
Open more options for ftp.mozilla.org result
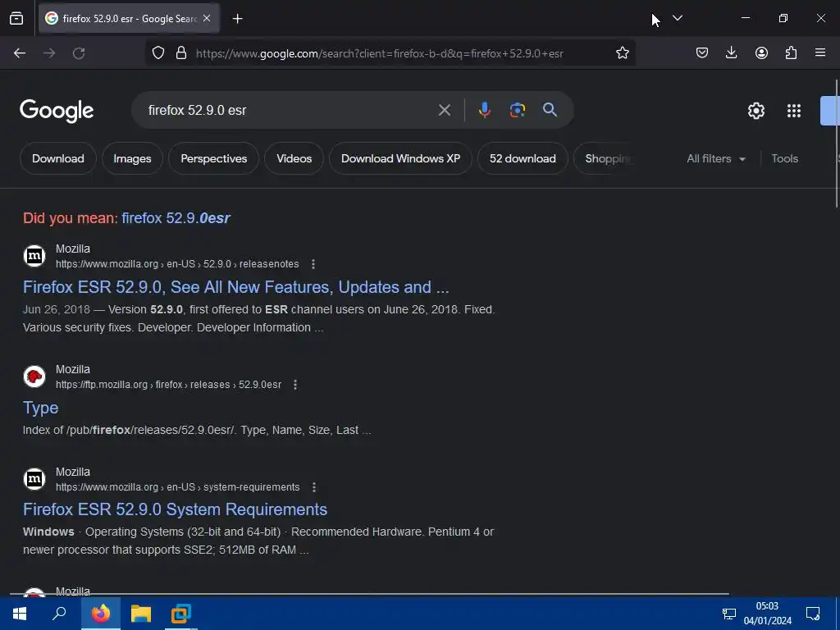pyautogui.click(x=295, y=385)
